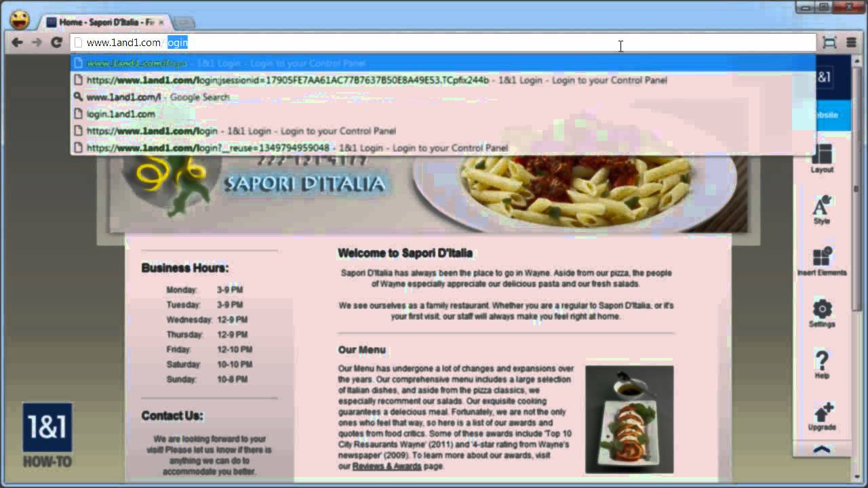This screenshot has width=868, height=488.
Task: Click the browser Forward arrow
Action: (x=37, y=43)
